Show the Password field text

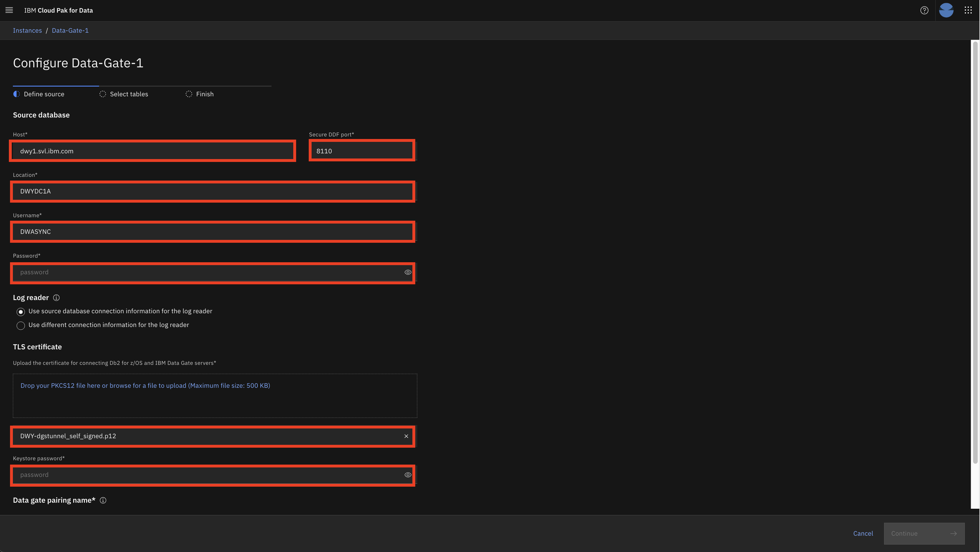[408, 272]
